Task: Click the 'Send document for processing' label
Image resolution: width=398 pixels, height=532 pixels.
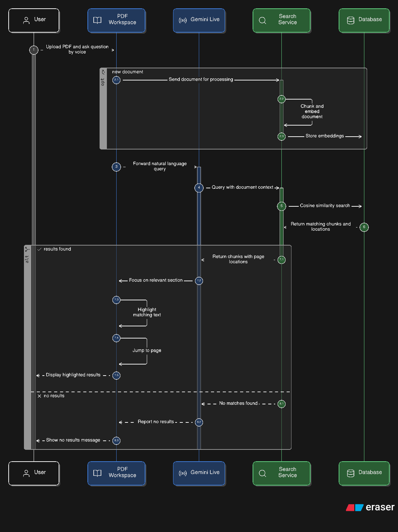Action: (201, 79)
